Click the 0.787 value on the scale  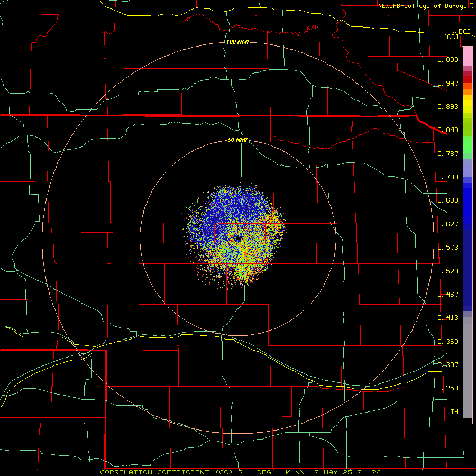[448, 153]
